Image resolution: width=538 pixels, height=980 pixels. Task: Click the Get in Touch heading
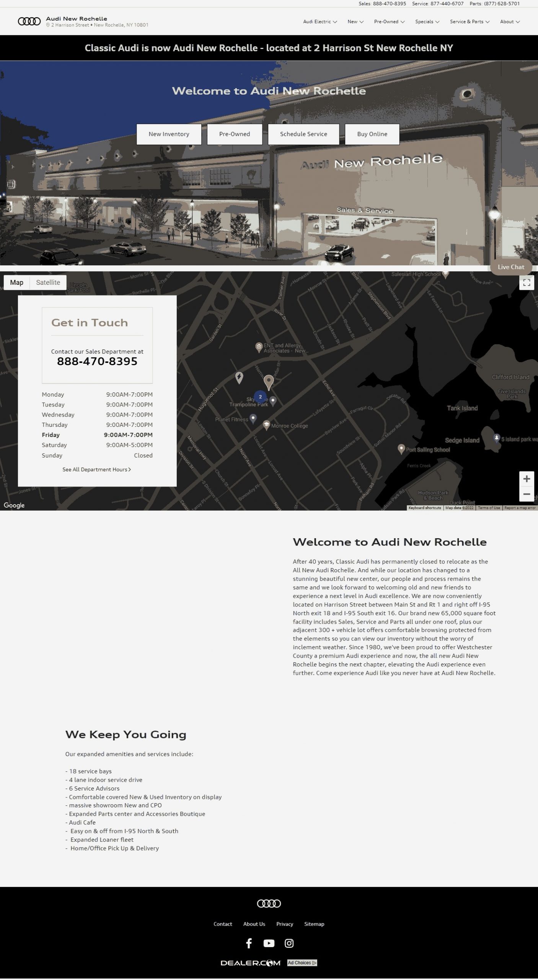point(90,323)
